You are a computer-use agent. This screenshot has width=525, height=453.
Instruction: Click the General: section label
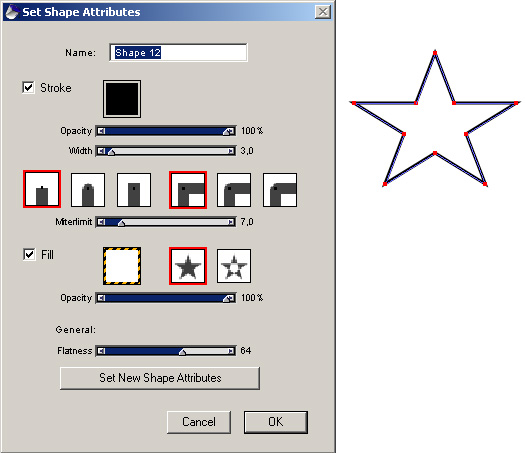(76, 330)
